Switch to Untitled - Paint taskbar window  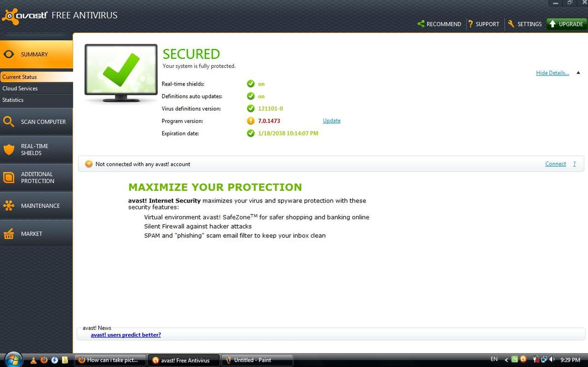(x=257, y=360)
